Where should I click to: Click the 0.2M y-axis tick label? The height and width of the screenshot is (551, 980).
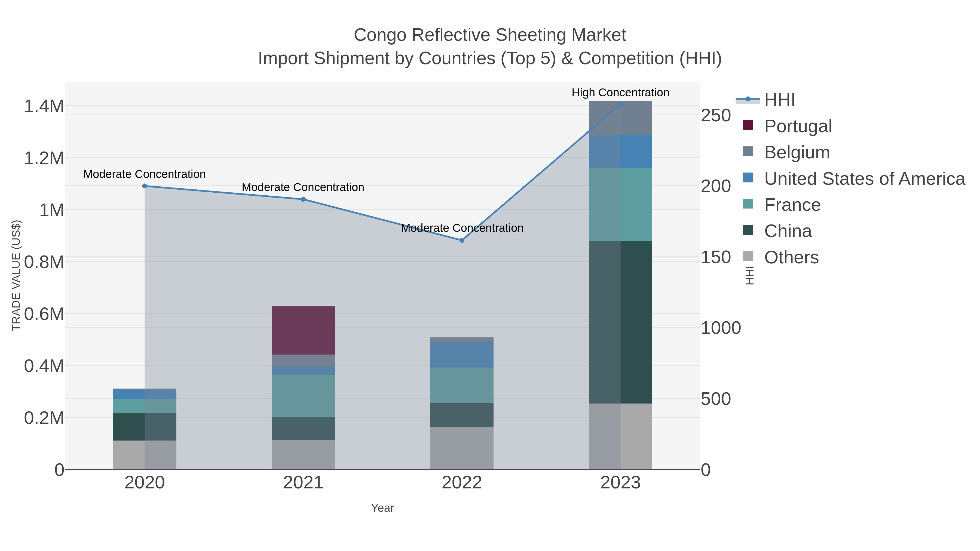coord(44,418)
